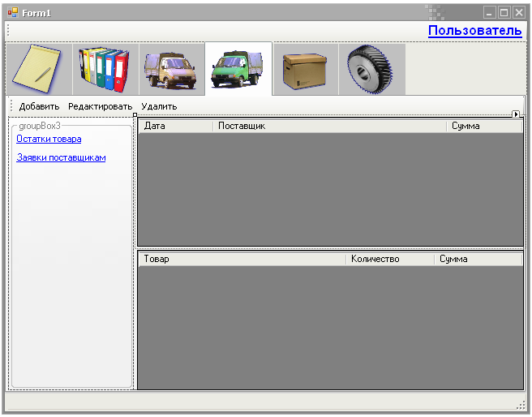
Task: Switch to the beige truck tab
Action: pos(172,69)
